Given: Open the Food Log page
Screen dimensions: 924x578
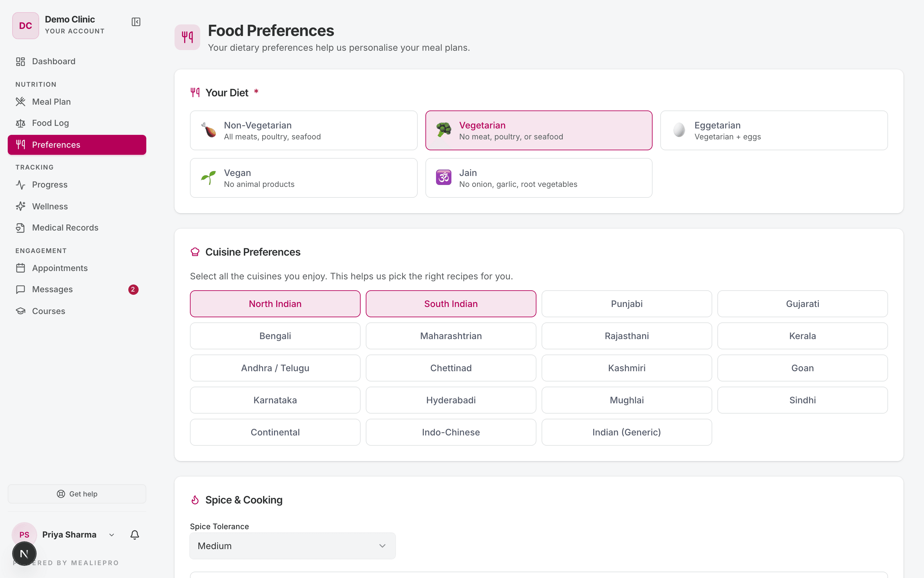Looking at the screenshot, I should coord(77,123).
